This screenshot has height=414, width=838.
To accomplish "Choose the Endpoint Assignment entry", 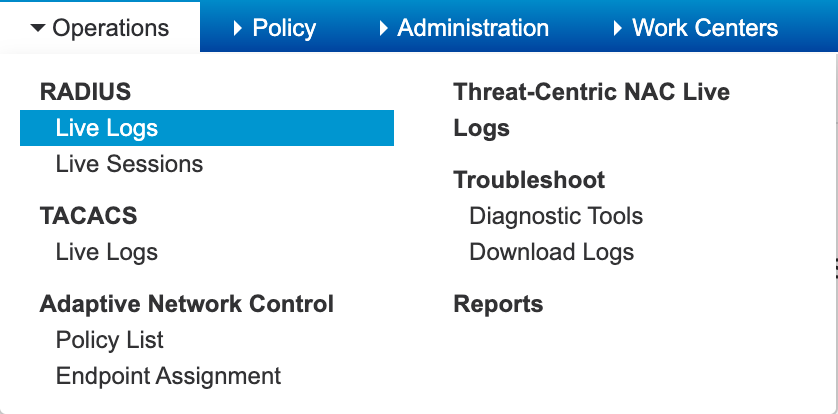I will click(168, 376).
